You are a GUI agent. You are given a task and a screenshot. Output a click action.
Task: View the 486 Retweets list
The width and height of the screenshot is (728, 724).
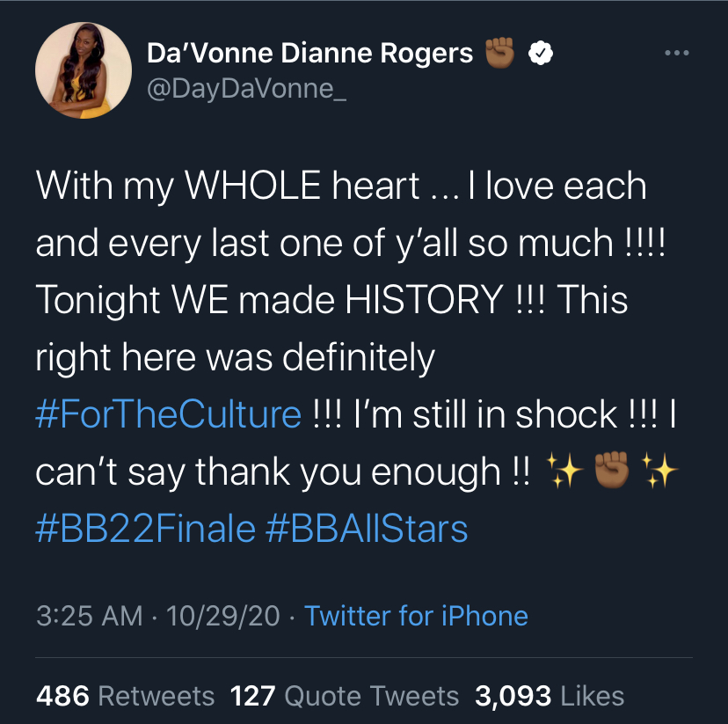[x=126, y=696]
